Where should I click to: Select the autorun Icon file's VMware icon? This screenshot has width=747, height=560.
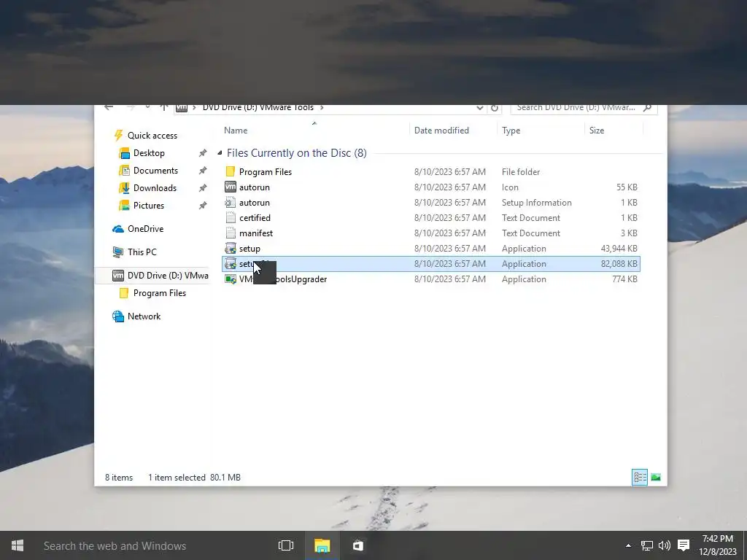(x=231, y=187)
